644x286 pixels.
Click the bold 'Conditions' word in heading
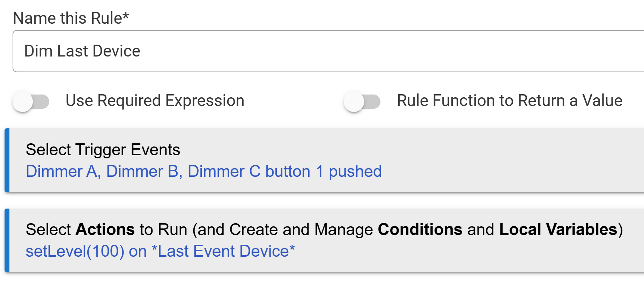(x=420, y=229)
